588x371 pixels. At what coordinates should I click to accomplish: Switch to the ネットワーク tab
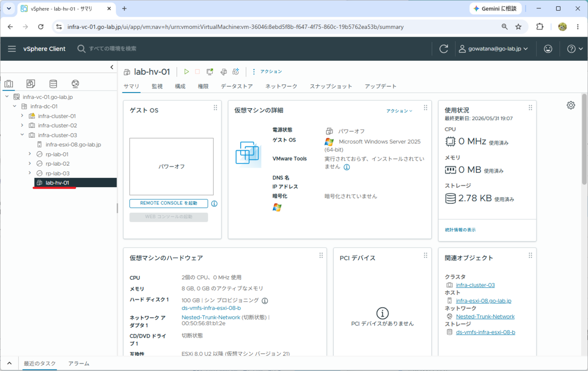(x=281, y=86)
